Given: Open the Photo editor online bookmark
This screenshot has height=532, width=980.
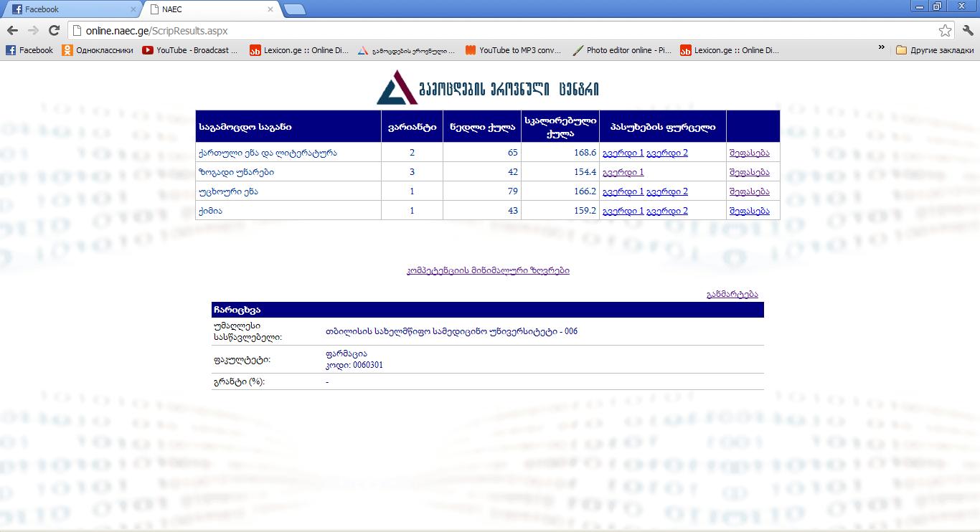Looking at the screenshot, I should [622, 50].
